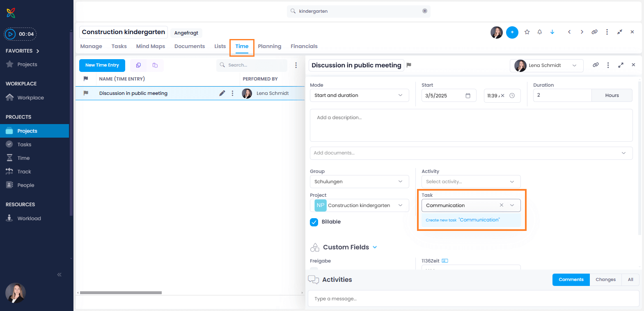Open the Tasks tab
644x311 pixels.
coord(119,46)
